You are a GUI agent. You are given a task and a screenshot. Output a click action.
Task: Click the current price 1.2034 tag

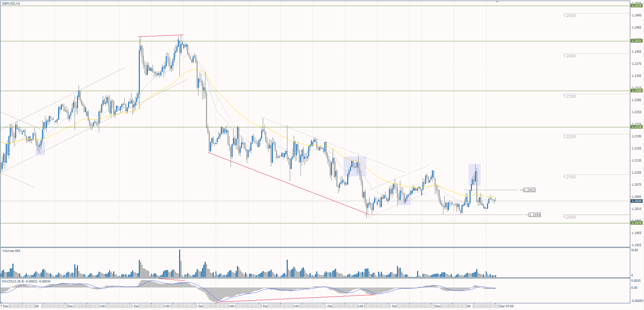[x=637, y=201]
